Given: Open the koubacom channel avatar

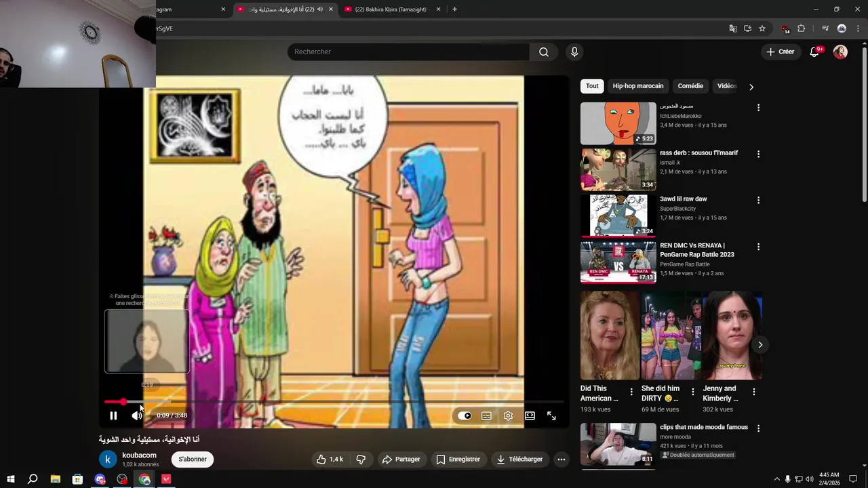Looking at the screenshot, I should click(x=108, y=459).
